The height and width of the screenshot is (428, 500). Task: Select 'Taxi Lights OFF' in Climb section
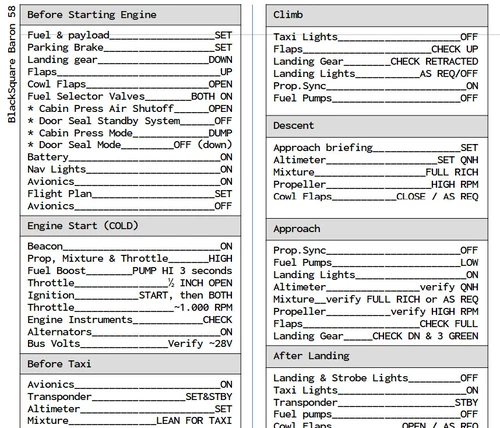pos(376,37)
